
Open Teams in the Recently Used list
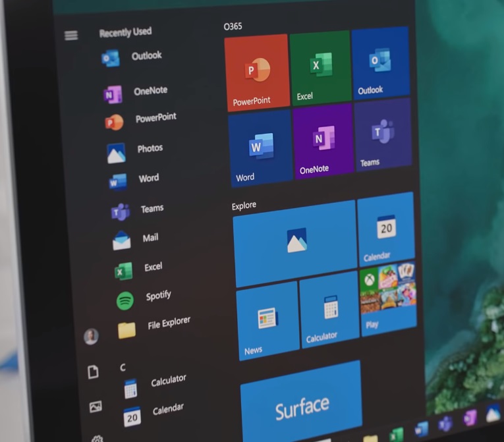pos(138,211)
